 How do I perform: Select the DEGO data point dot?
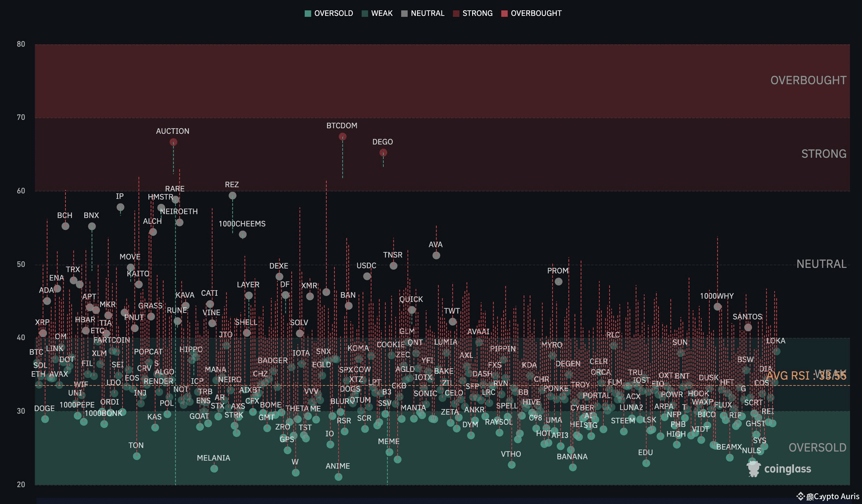click(383, 153)
